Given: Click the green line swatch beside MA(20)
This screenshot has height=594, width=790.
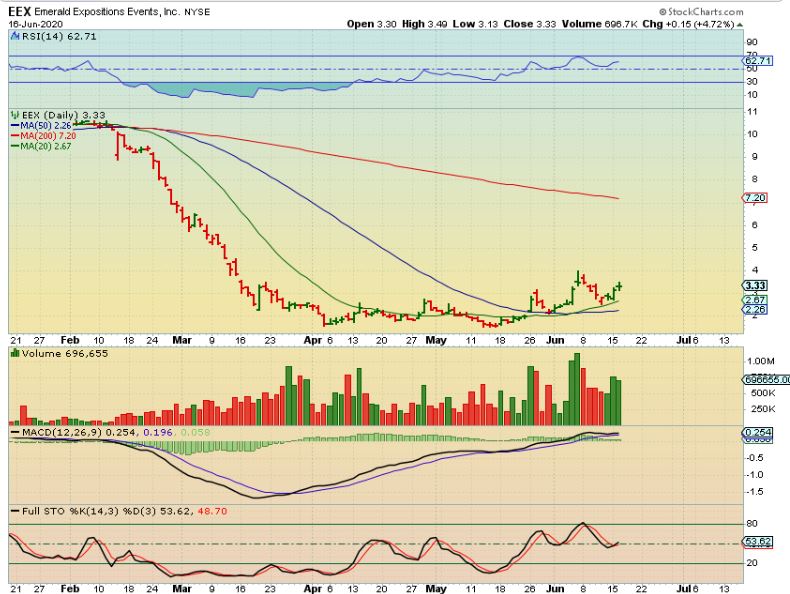Looking at the screenshot, I should coord(15,146).
